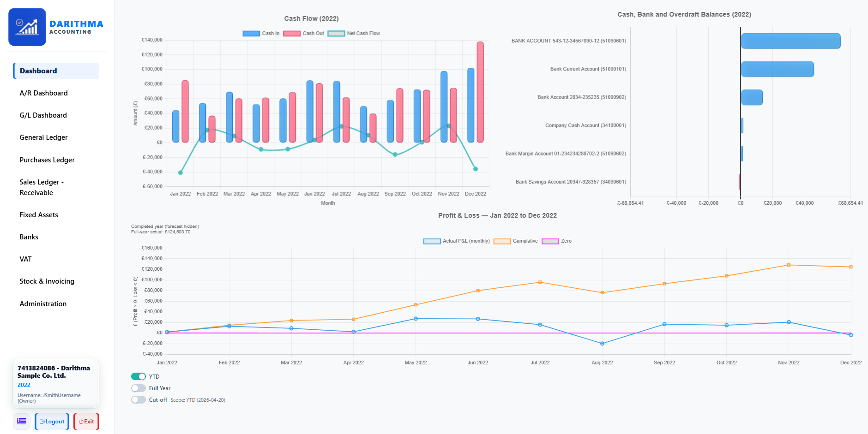The width and height of the screenshot is (868, 434).
Task: Click the Bank Savings Account 20347-928357 label
Action: point(571,182)
